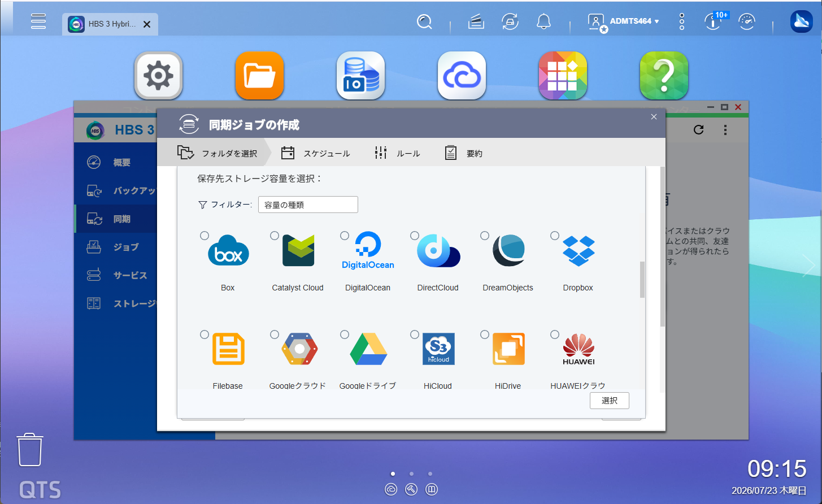This screenshot has width=822, height=504.
Task: Open the notifications bell
Action: (543, 22)
